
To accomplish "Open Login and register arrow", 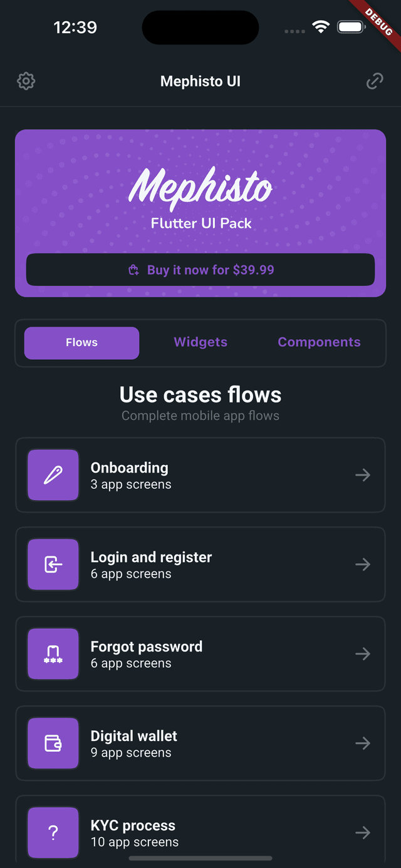I will (x=363, y=564).
